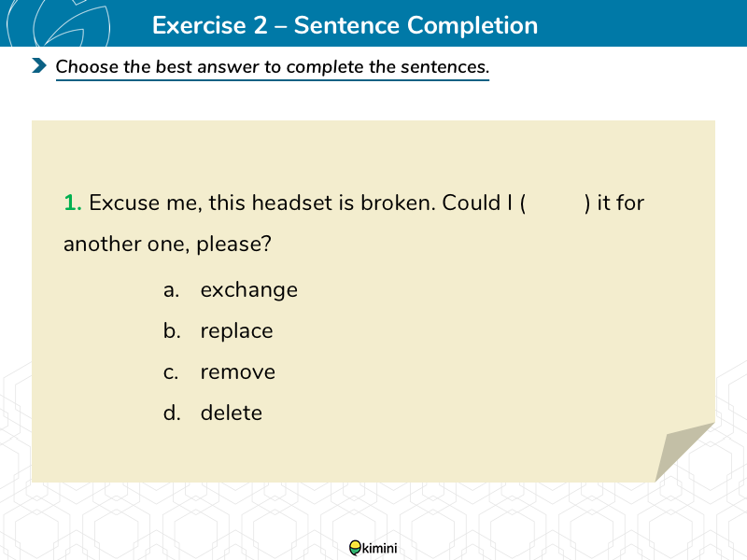Click the leaf logo in header
747x560 pixels.
tap(59, 23)
